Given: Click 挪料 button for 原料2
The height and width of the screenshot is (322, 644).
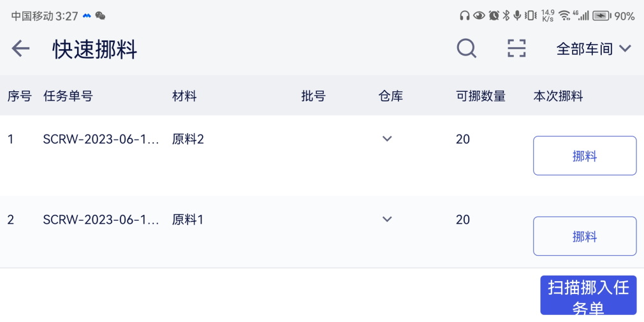Looking at the screenshot, I should point(584,156).
